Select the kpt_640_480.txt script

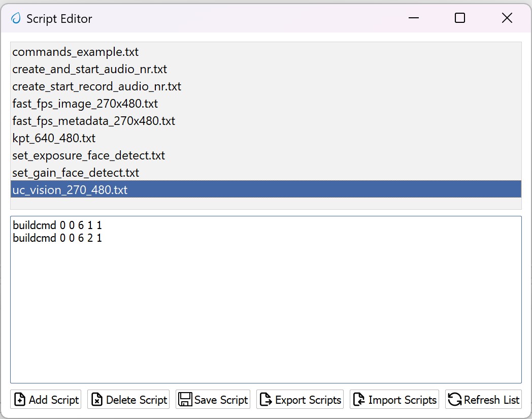[x=54, y=138]
